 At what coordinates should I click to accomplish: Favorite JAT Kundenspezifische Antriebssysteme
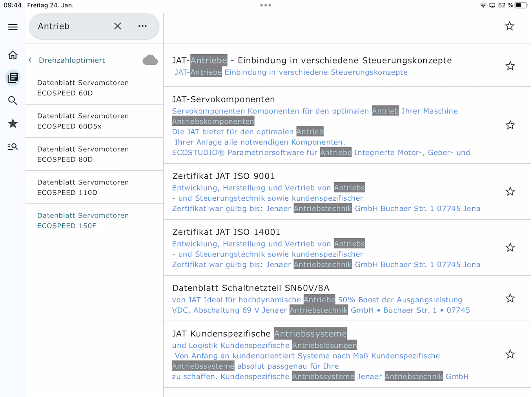click(x=510, y=354)
